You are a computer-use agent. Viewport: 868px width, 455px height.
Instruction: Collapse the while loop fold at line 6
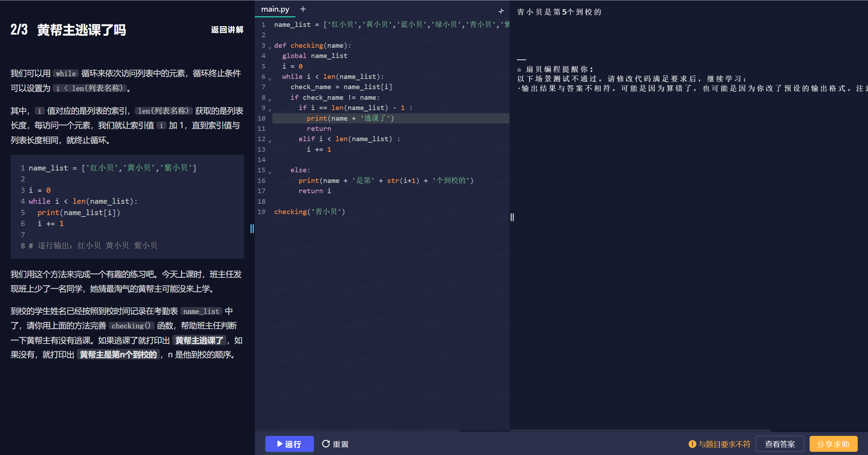[x=270, y=79]
